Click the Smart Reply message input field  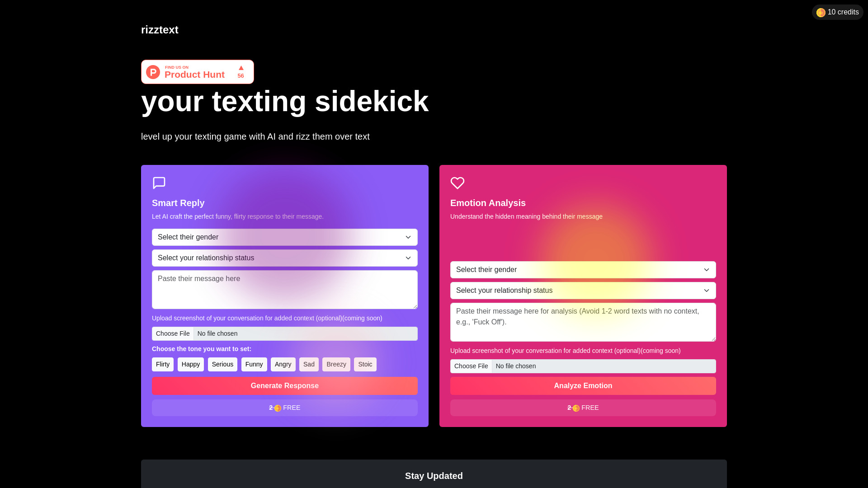pos(284,289)
